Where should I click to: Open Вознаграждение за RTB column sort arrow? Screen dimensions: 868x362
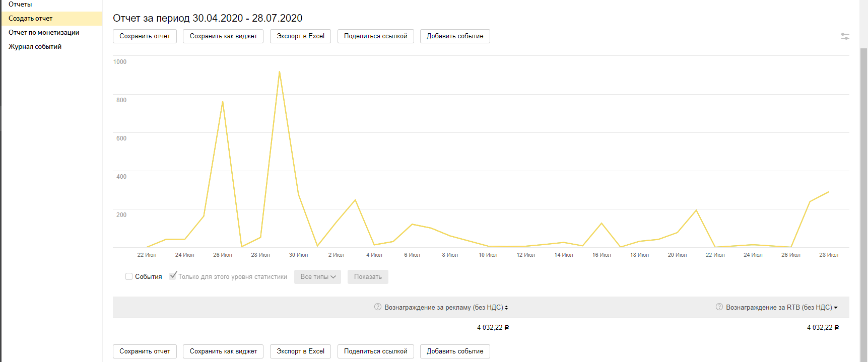click(836, 308)
